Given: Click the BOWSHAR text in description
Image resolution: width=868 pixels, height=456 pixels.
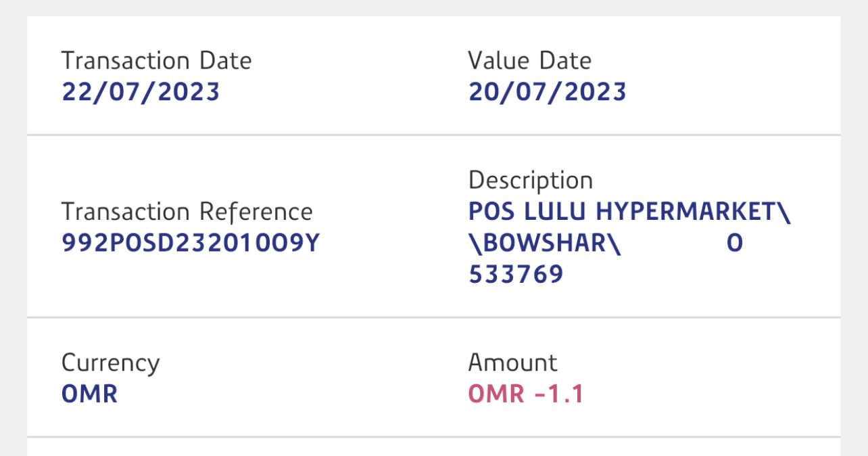Looking at the screenshot, I should 544,244.
